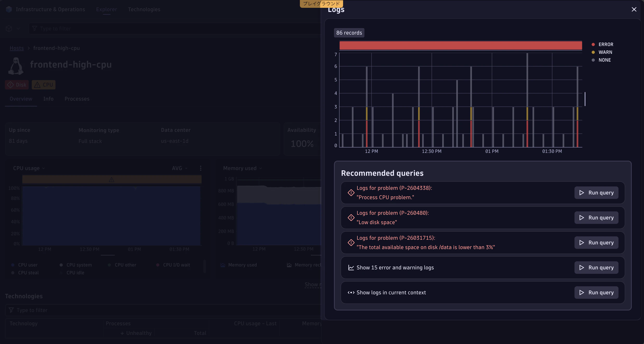Click the Total column header

[200, 333]
